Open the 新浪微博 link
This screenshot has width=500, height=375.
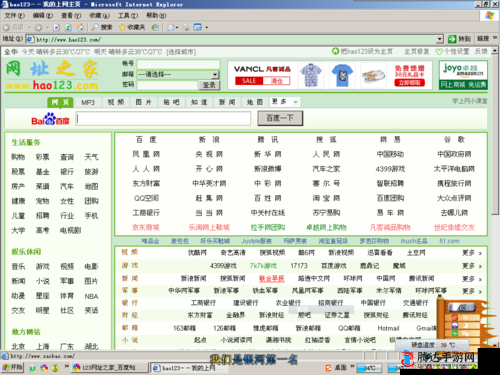tap(268, 169)
